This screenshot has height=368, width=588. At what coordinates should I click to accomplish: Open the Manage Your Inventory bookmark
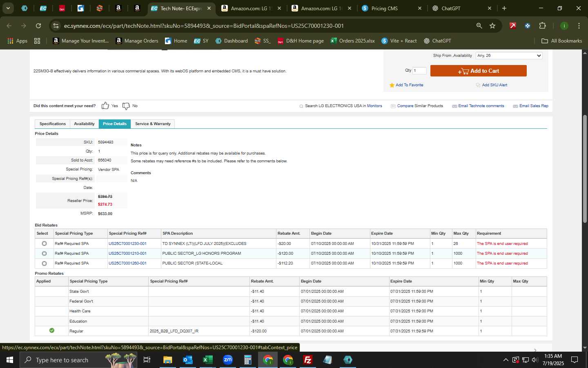point(80,41)
